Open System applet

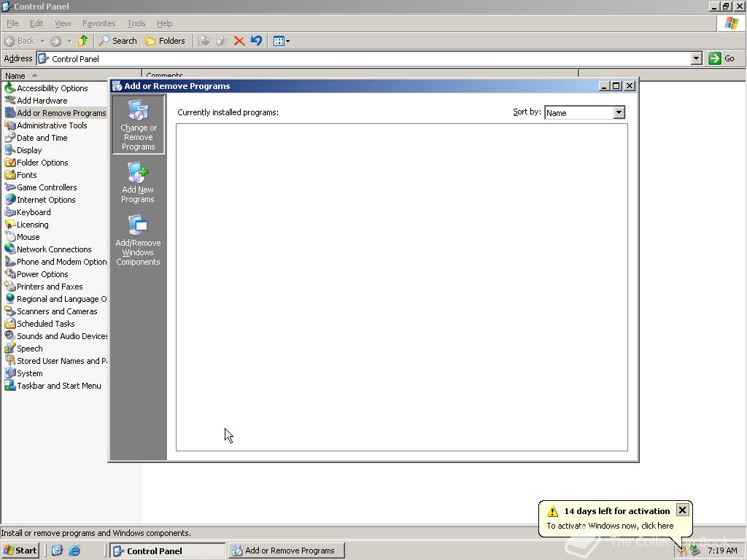click(x=23, y=373)
